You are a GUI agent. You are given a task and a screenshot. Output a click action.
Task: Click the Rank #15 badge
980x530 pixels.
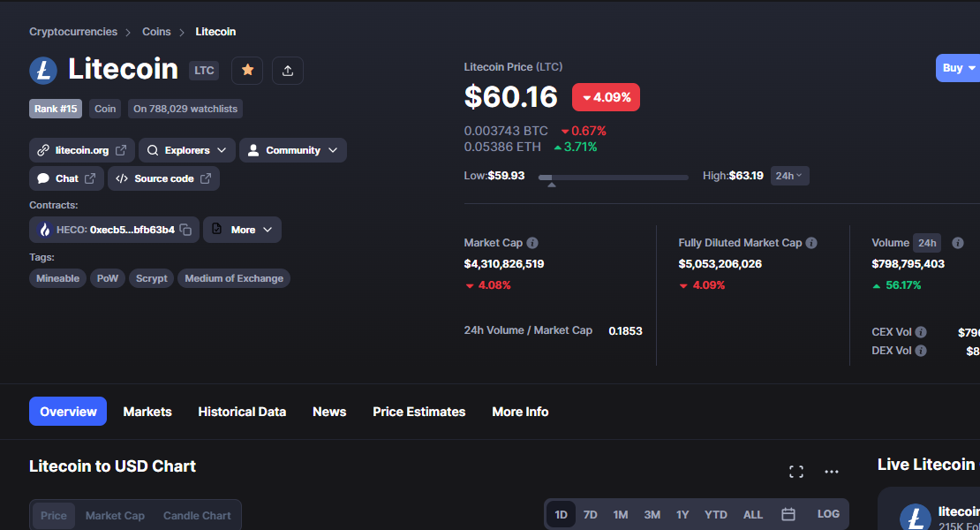point(56,109)
